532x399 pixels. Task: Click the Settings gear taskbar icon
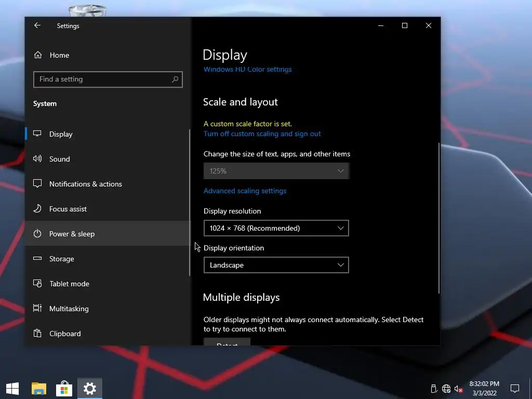pos(90,389)
